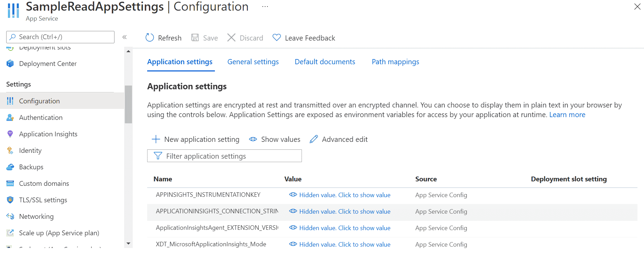Click the Custom domains icon

click(x=10, y=183)
